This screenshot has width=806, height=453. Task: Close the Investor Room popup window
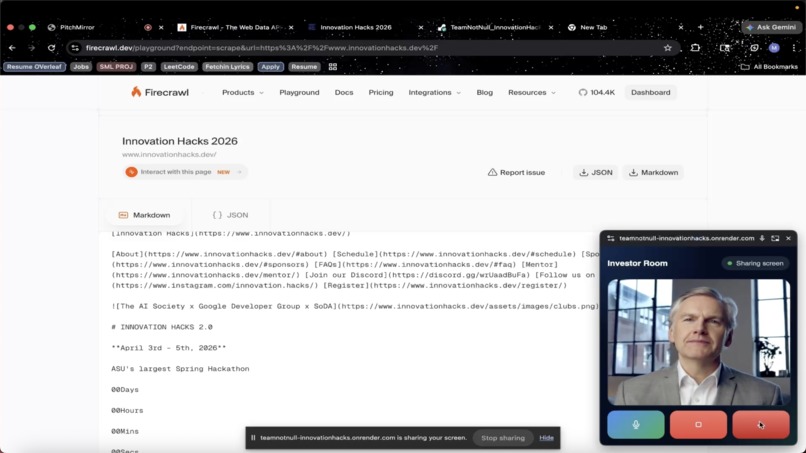[x=789, y=238]
